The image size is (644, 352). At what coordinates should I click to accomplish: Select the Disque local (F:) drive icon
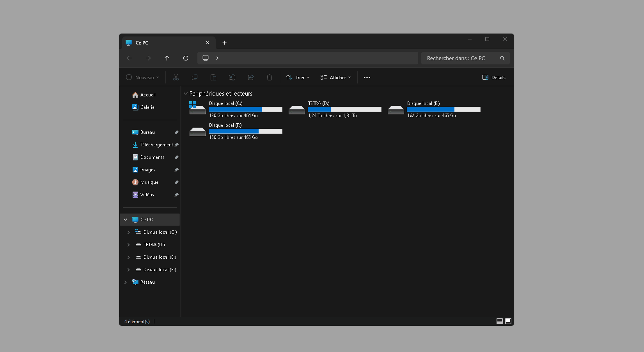[x=197, y=132]
